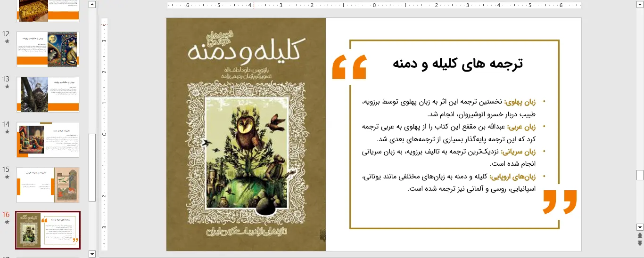
Task: Go to the previous slide with the double up arrow
Action: coord(640,235)
